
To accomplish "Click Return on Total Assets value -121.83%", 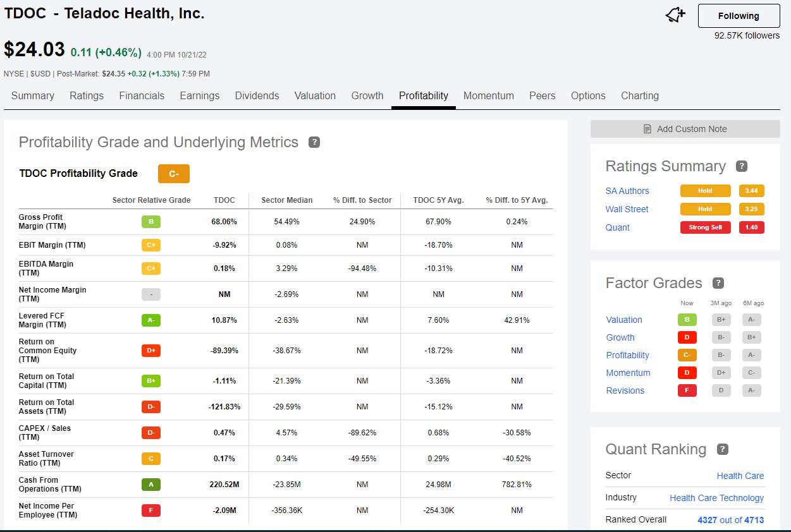I will (224, 407).
